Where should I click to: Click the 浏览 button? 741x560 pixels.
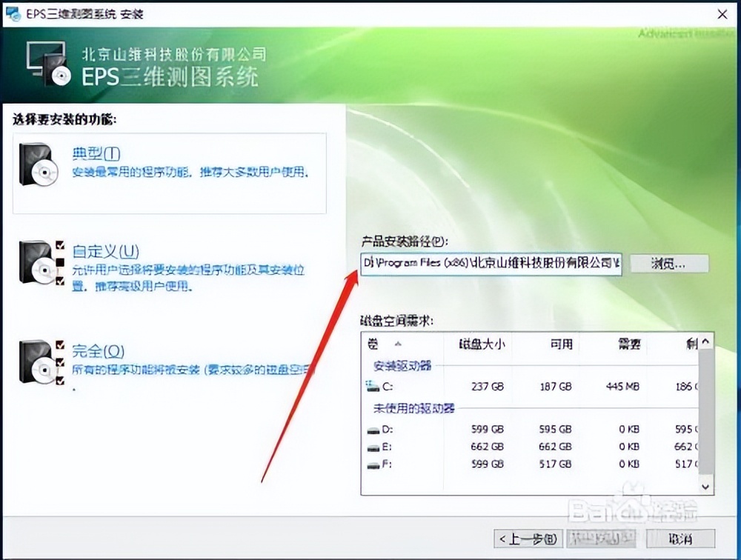coord(669,264)
